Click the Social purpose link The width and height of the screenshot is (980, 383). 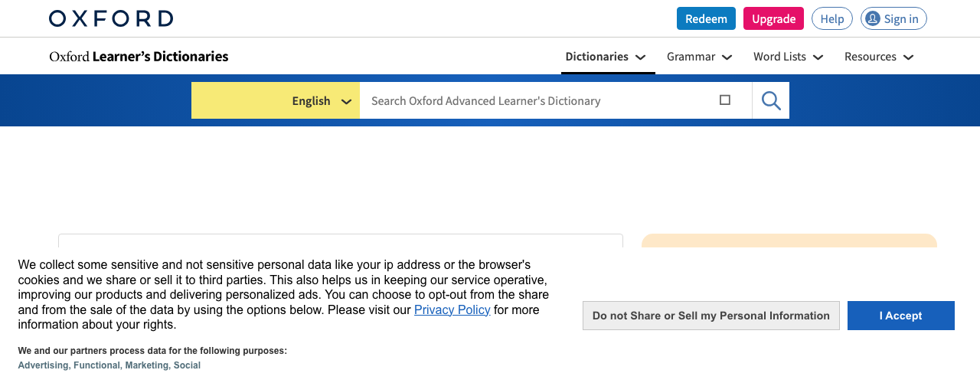187,365
